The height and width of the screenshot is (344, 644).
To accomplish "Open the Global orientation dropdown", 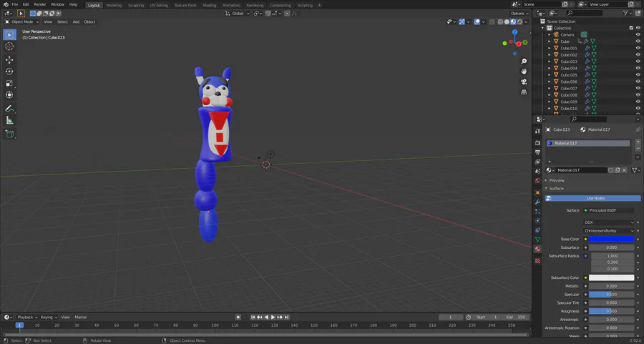I will click(x=238, y=14).
